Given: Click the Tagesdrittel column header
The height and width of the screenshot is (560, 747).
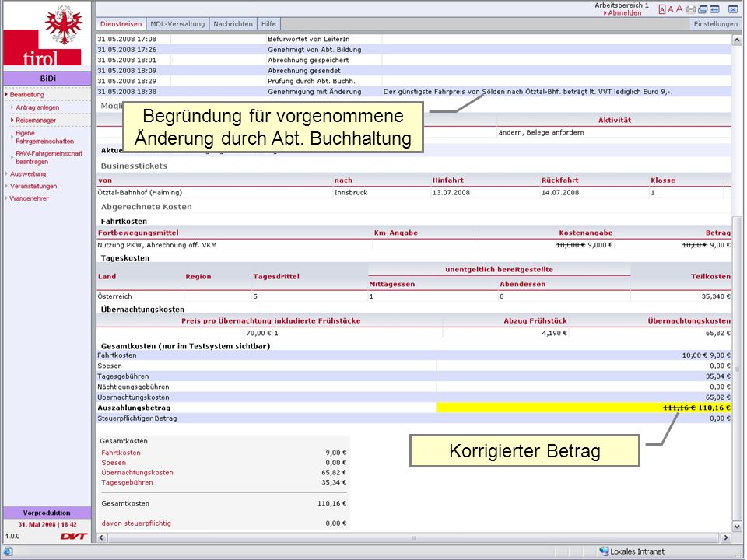Looking at the screenshot, I should click(275, 276).
